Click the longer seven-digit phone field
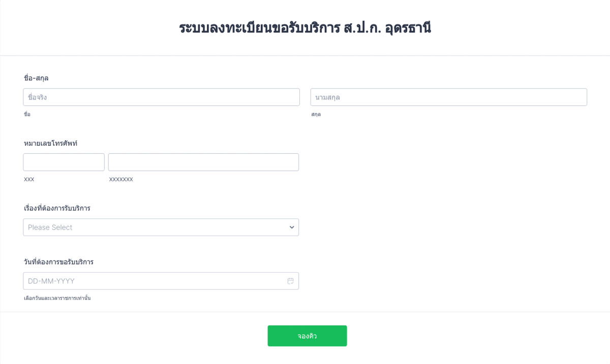The width and height of the screenshot is (610, 364). [x=203, y=162]
